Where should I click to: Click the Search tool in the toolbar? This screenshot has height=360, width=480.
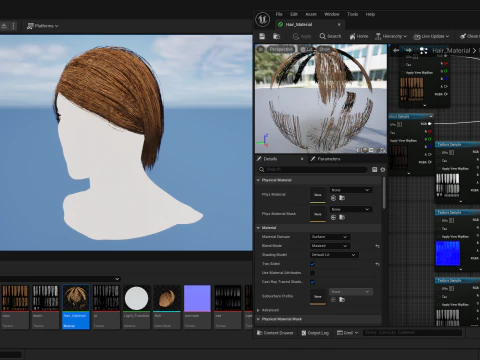coord(330,36)
